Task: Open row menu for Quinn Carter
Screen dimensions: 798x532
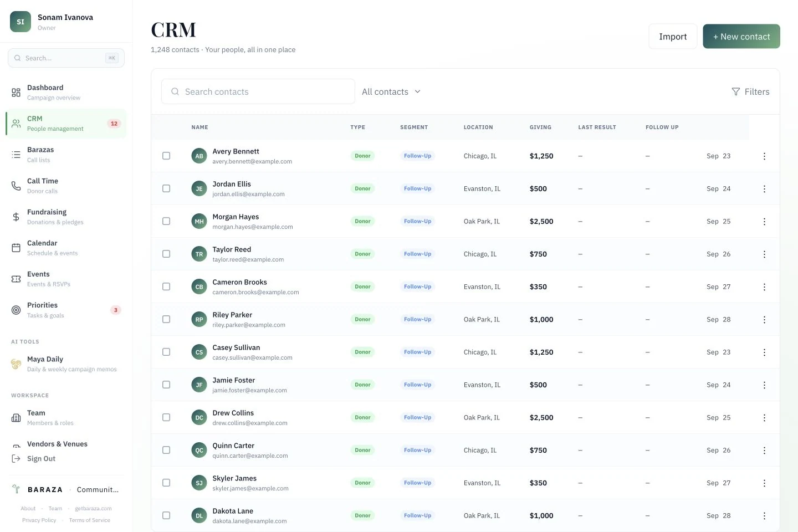Action: (x=764, y=451)
